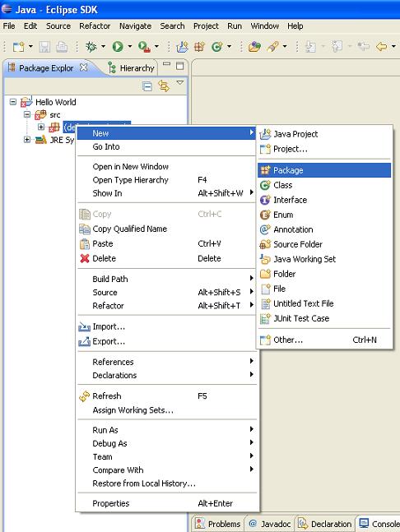Open Package Explorer view menu triangle
The height and width of the screenshot is (532, 400).
coord(180,83)
